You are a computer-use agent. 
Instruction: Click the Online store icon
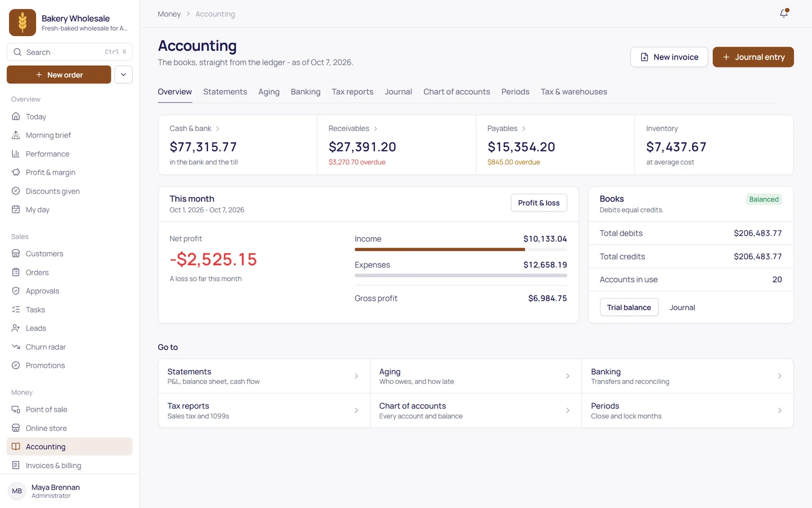coord(16,428)
